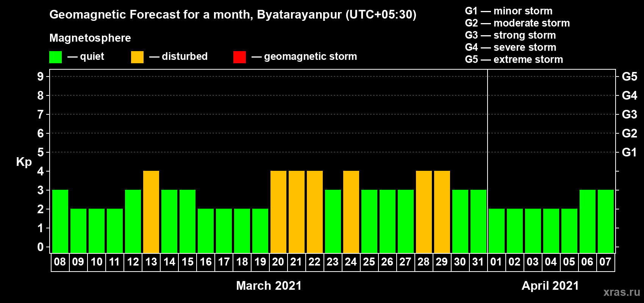
Task: Click the date label 13
Action: (151, 262)
